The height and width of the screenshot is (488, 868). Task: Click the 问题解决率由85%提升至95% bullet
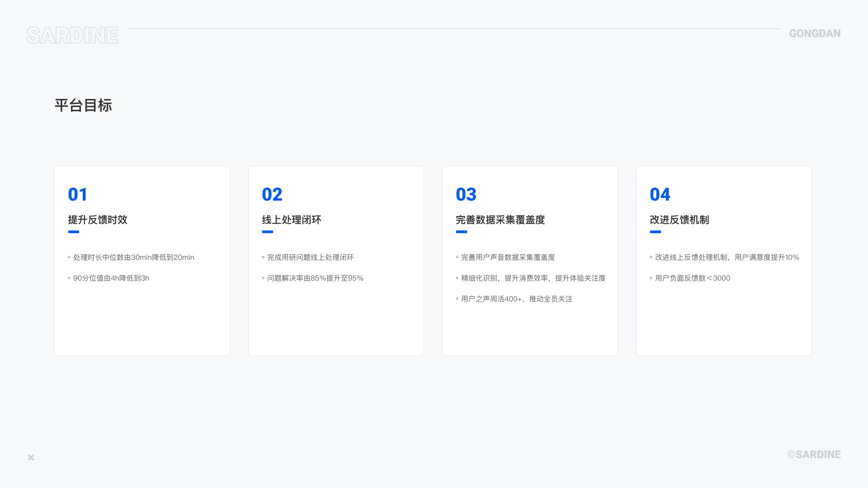pos(315,278)
